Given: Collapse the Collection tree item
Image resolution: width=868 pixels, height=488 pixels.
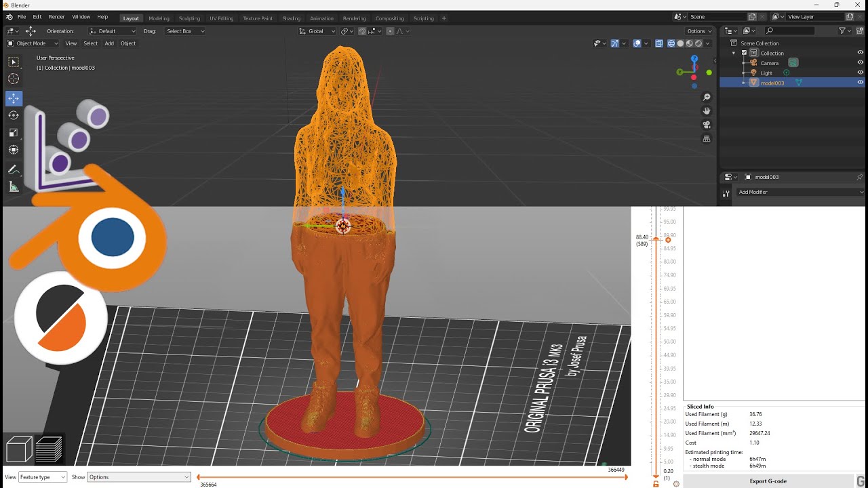Looking at the screenshot, I should click(x=733, y=53).
